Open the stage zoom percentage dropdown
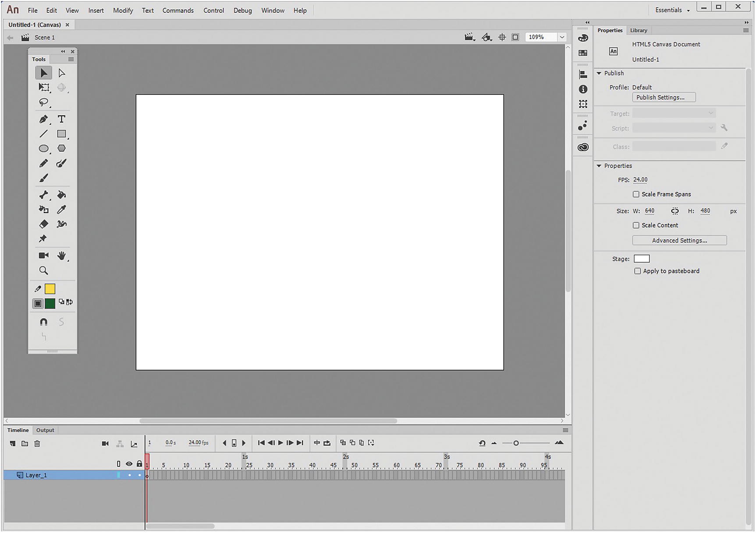Viewport: 756px width, 533px height. (562, 37)
